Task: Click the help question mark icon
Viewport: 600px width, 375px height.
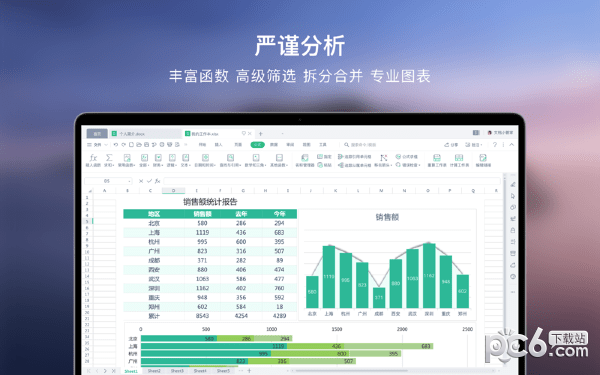Action: tap(495, 145)
